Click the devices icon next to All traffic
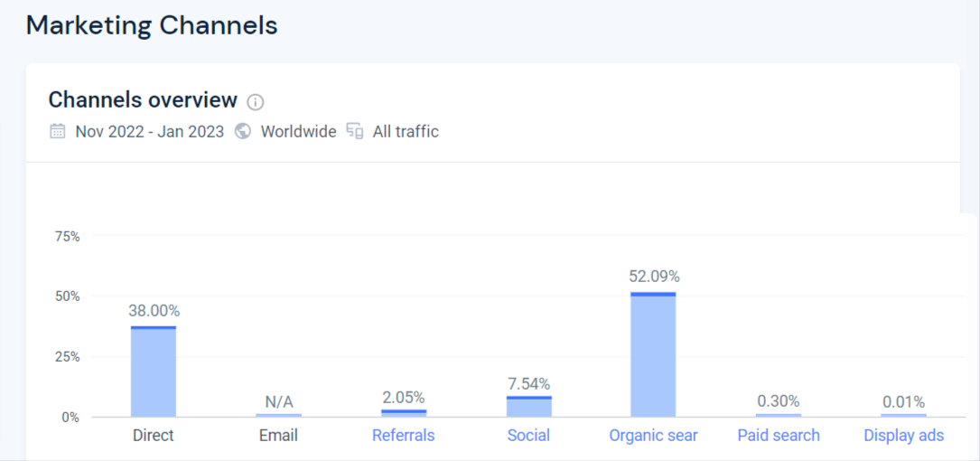The image size is (980, 461). 355,132
